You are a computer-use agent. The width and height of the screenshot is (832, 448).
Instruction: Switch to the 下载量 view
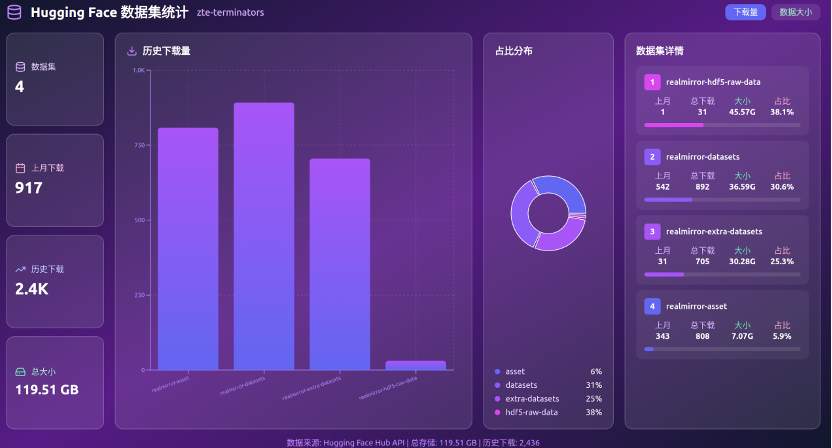tap(745, 12)
